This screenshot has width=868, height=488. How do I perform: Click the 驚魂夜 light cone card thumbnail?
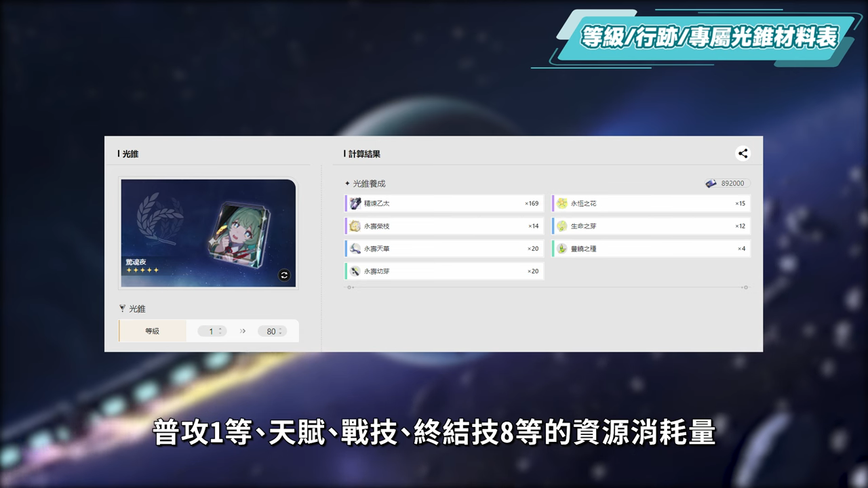click(x=208, y=233)
